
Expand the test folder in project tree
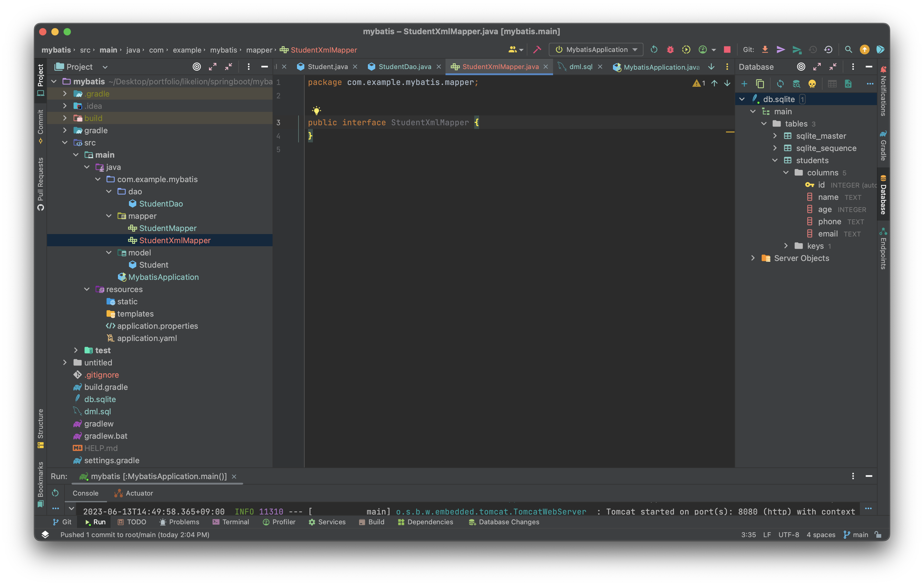(76, 350)
